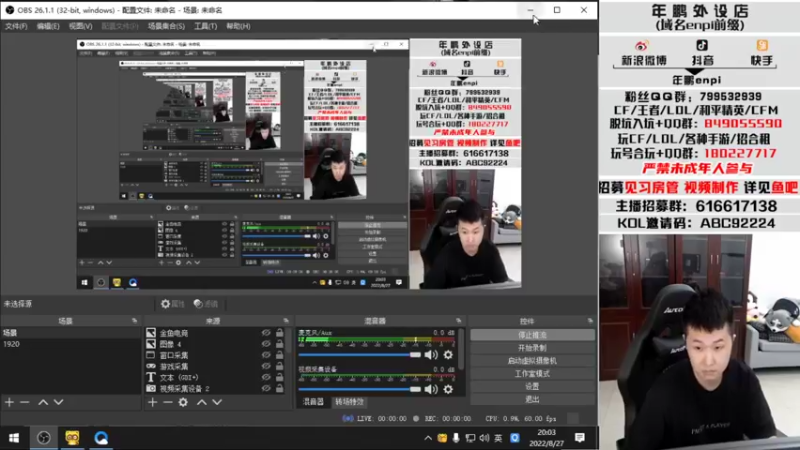Open the 视频采集设备 gear options menu
Image resolution: width=800 pixels, height=450 pixels.
click(x=448, y=389)
